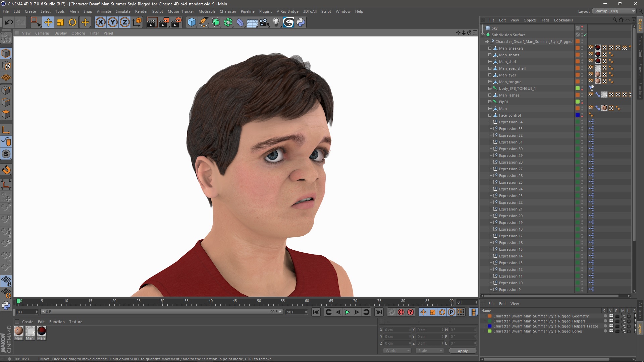
Task: Toggle play in timeline
Action: click(347, 312)
